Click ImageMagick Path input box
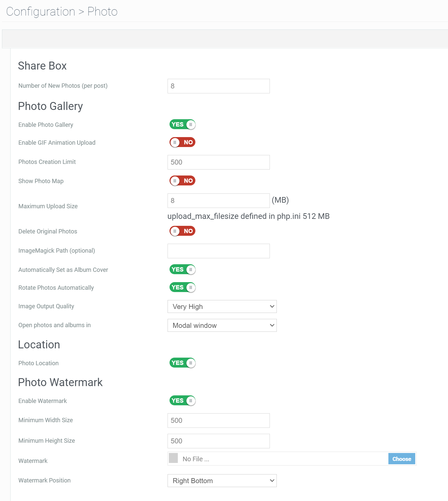Image resolution: width=448 pixels, height=501 pixels. [x=219, y=251]
